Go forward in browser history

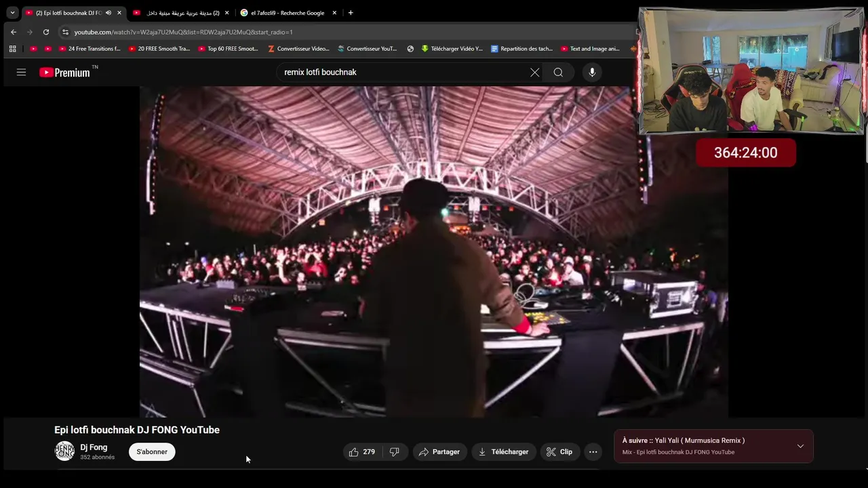point(29,32)
